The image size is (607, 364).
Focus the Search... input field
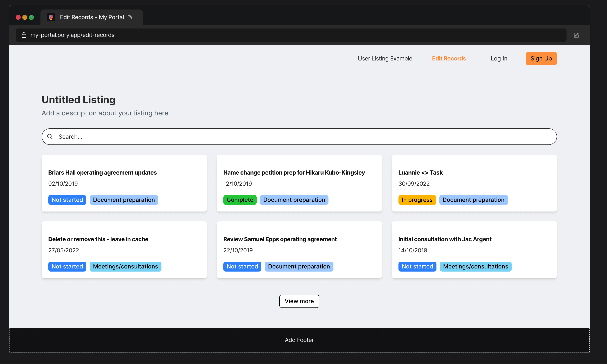(x=299, y=136)
